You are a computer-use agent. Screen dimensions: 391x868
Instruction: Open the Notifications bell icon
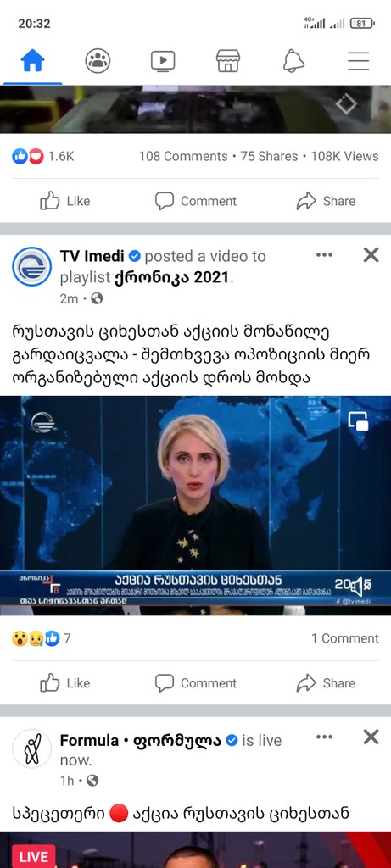tap(293, 60)
